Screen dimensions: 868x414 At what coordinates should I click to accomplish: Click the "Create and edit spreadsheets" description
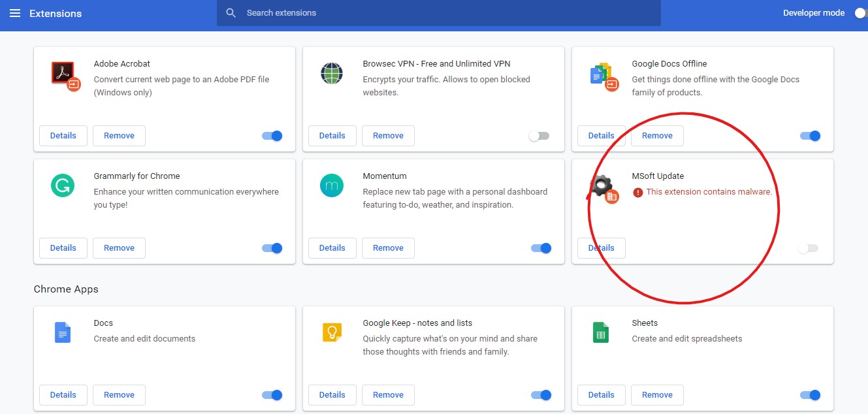click(687, 339)
